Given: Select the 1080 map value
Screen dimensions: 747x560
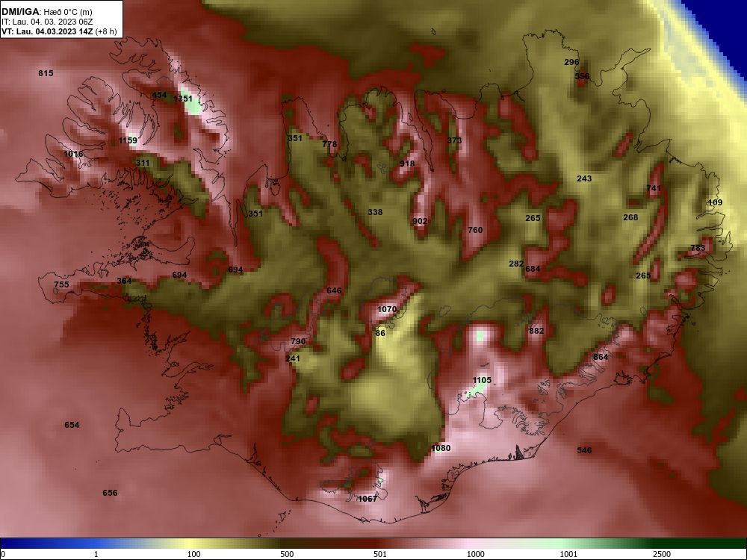Looking at the screenshot, I should point(441,448).
